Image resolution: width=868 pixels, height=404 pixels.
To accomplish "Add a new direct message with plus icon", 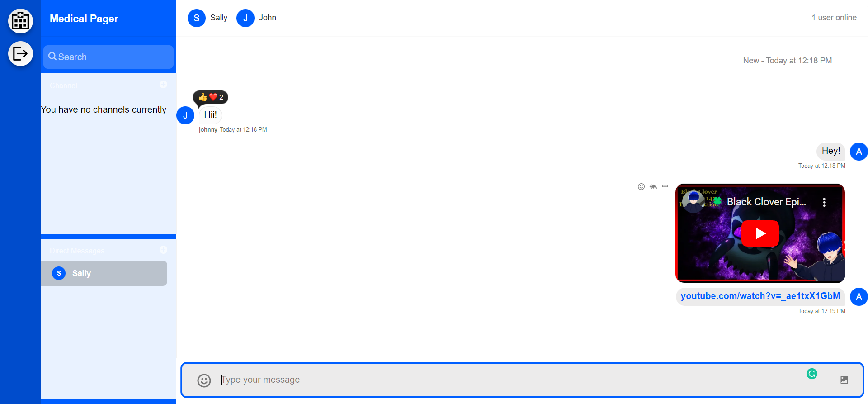I will (x=164, y=250).
